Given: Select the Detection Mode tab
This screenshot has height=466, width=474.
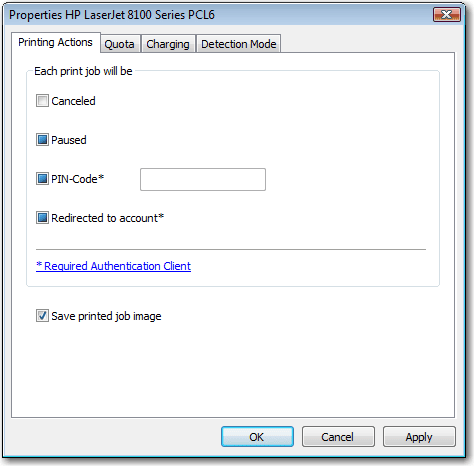Looking at the screenshot, I should 238,44.
